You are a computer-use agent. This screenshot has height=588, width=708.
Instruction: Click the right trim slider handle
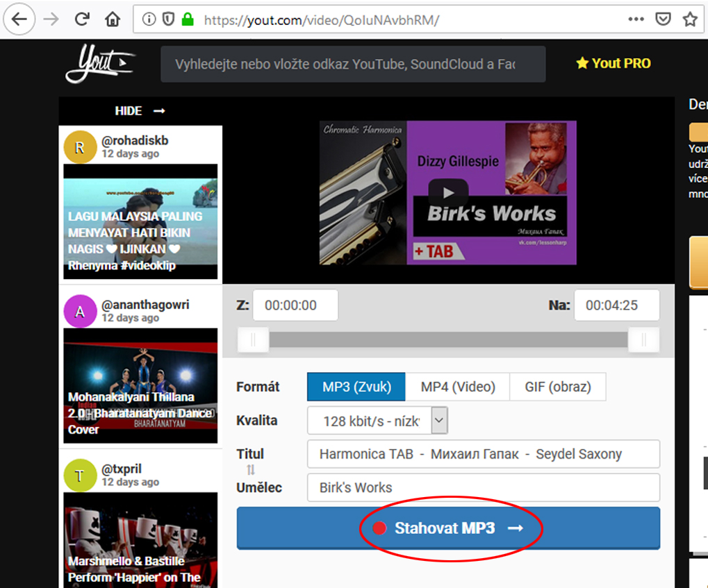[643, 339]
